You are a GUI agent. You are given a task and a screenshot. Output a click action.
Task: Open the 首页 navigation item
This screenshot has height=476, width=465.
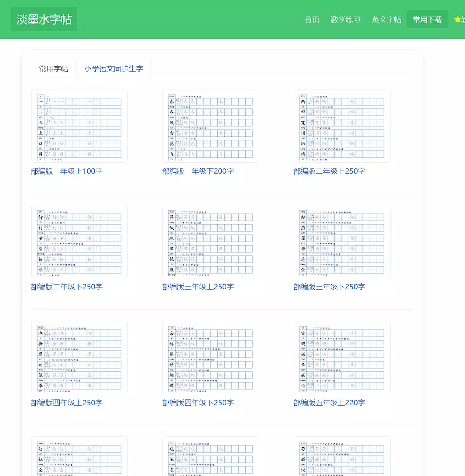312,20
